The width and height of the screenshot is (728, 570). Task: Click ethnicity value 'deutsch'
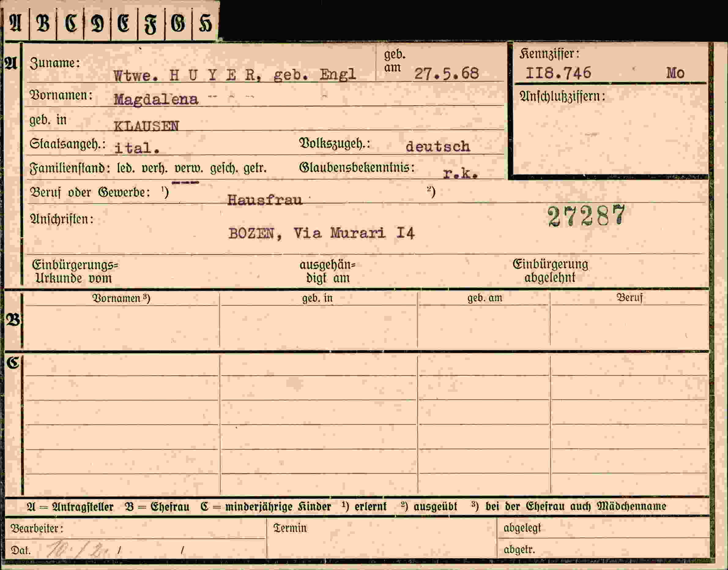coord(437,146)
